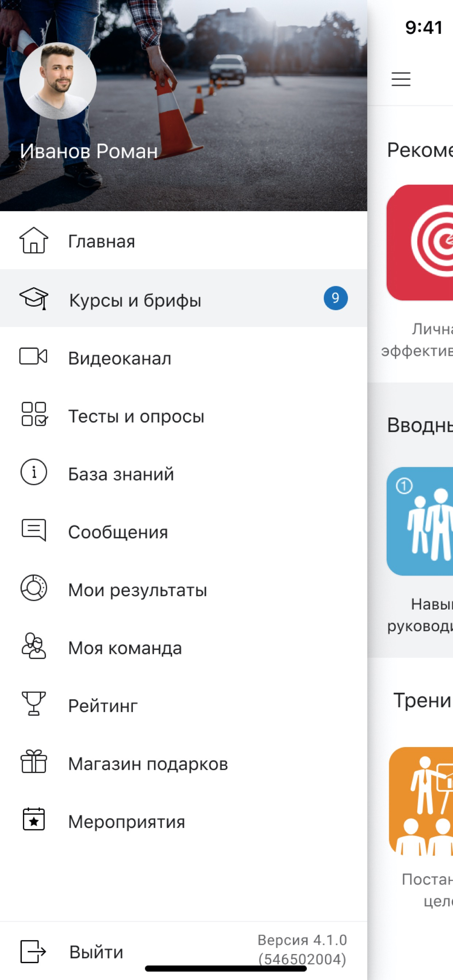The image size is (453, 980).
Task: Tap the graduation cap icon for courses
Action: (x=34, y=298)
